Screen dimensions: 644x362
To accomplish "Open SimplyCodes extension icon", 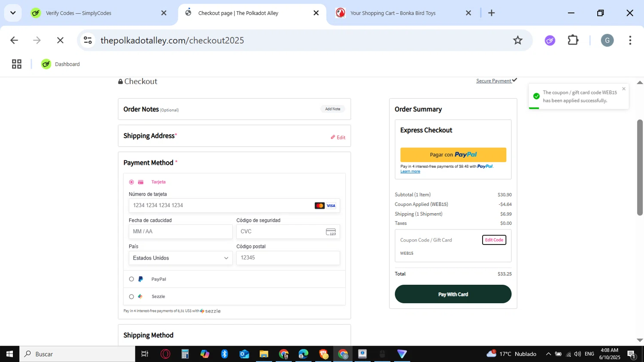I will click(550, 40).
